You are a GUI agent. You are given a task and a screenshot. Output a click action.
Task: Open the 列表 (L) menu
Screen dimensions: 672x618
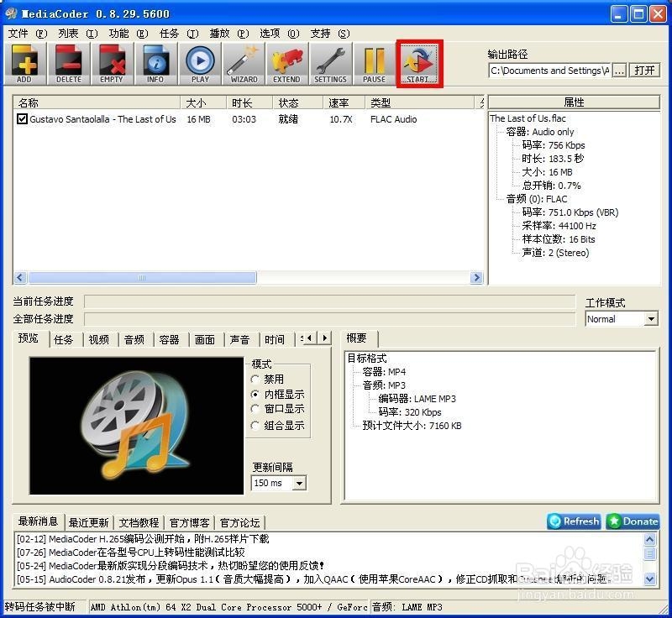78,34
